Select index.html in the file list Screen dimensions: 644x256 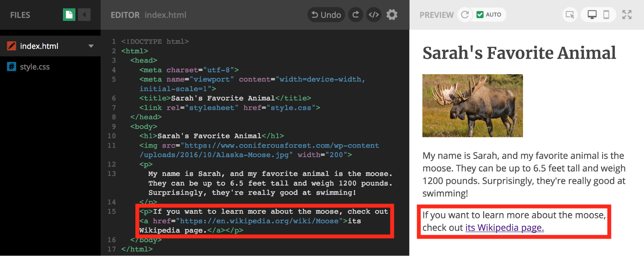pyautogui.click(x=39, y=46)
